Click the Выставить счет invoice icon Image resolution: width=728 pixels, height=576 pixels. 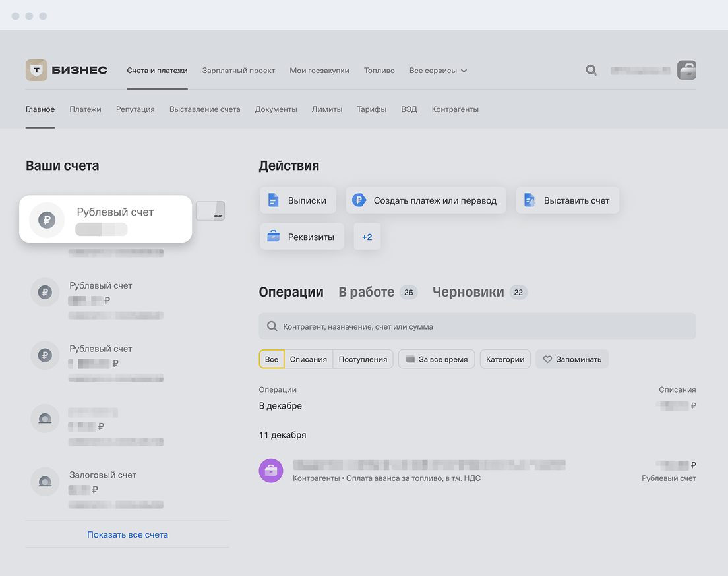click(x=530, y=200)
